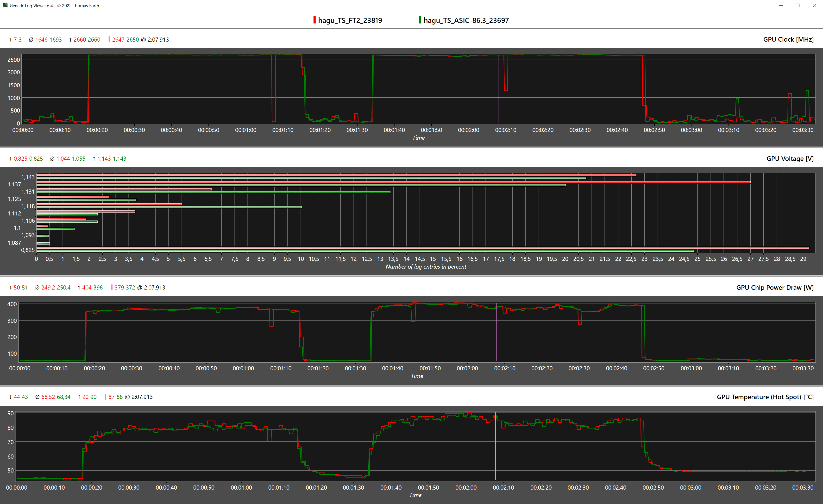Click the pink cursor line in GPU Clock chart

click(x=498, y=89)
